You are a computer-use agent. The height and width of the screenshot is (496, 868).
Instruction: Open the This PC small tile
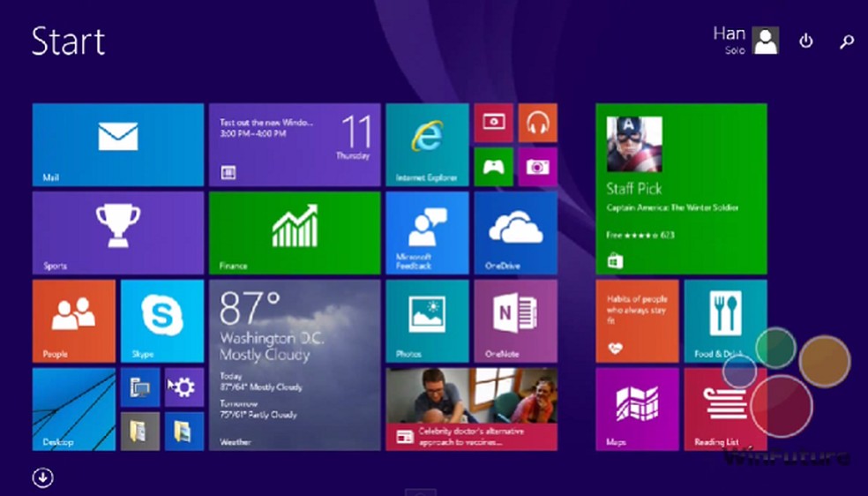[x=140, y=387]
